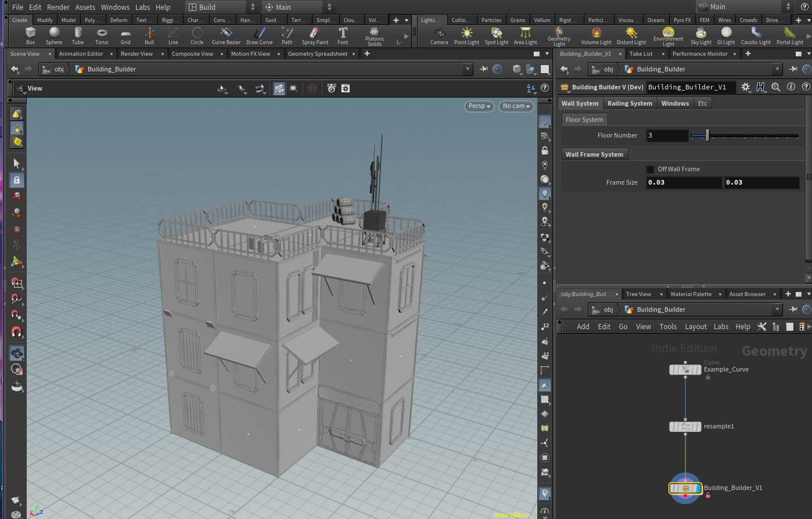Open the Crowds shelf tab

748,20
